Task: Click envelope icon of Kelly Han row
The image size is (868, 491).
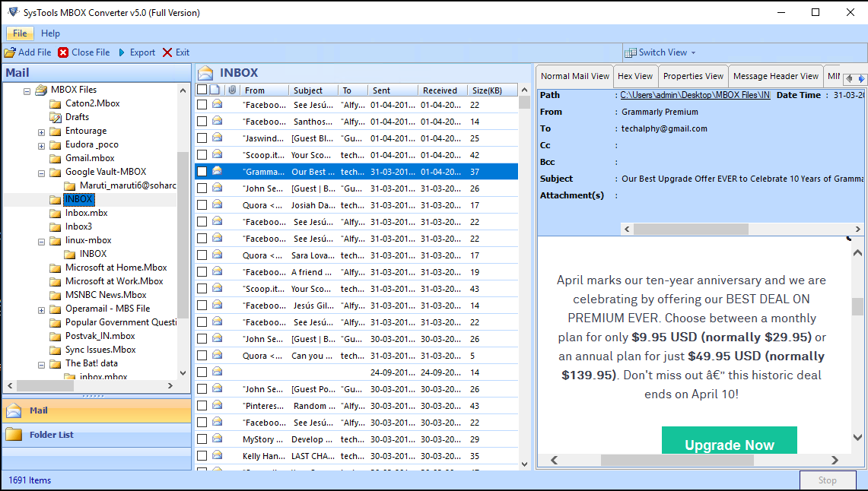Action: tap(217, 455)
